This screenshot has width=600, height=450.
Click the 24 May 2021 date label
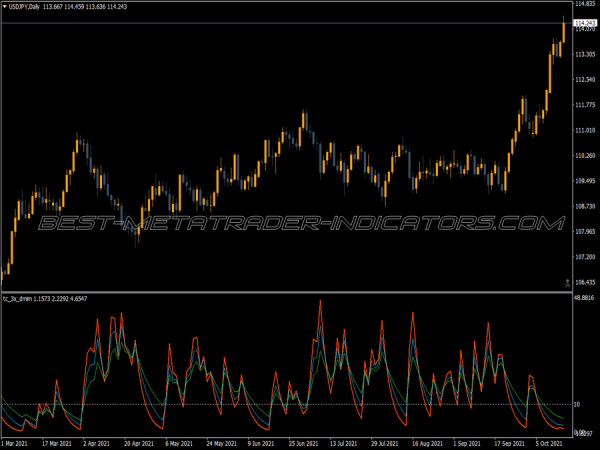pos(222,442)
